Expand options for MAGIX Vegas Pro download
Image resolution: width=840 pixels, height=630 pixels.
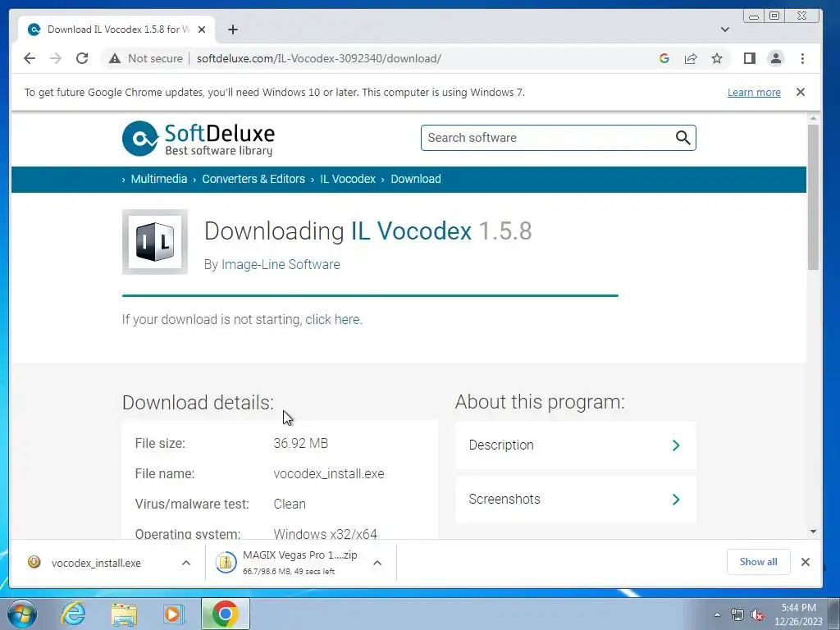pyautogui.click(x=377, y=563)
